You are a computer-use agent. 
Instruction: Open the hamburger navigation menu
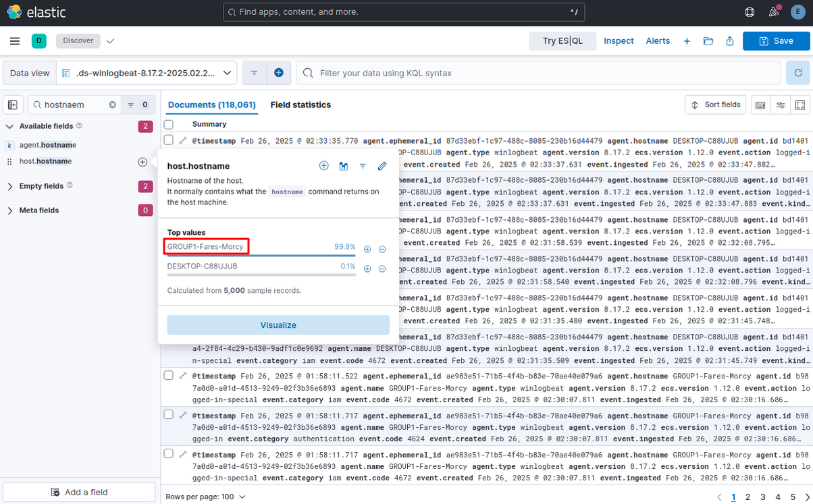(15, 41)
